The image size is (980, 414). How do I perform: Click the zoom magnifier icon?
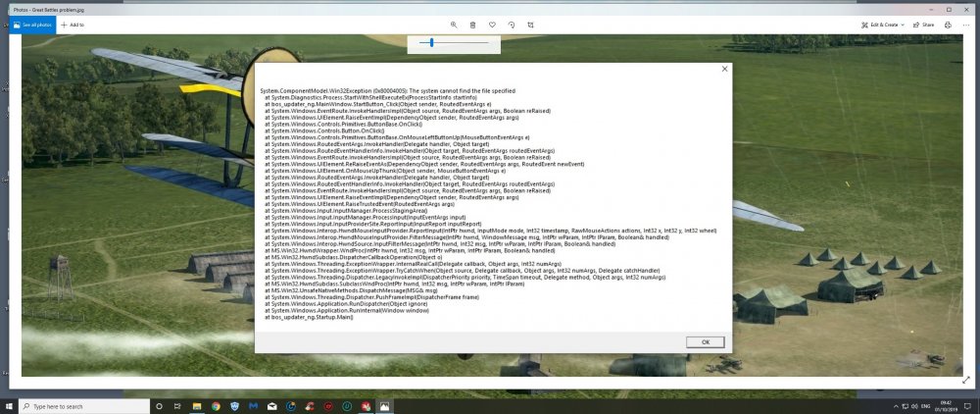[454, 25]
